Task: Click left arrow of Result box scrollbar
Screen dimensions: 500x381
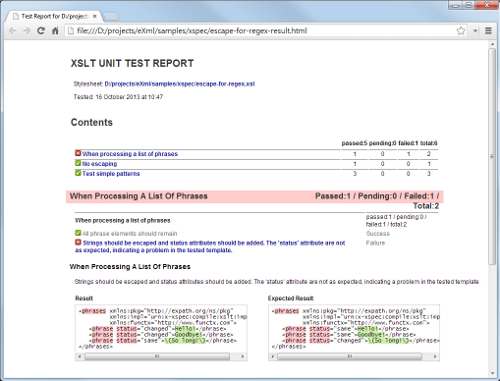Action: [79, 357]
